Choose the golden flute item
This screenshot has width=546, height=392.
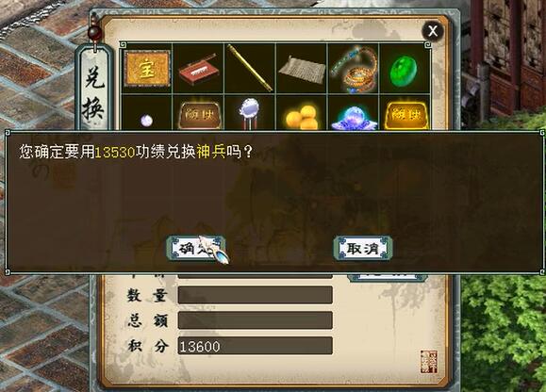250,69
